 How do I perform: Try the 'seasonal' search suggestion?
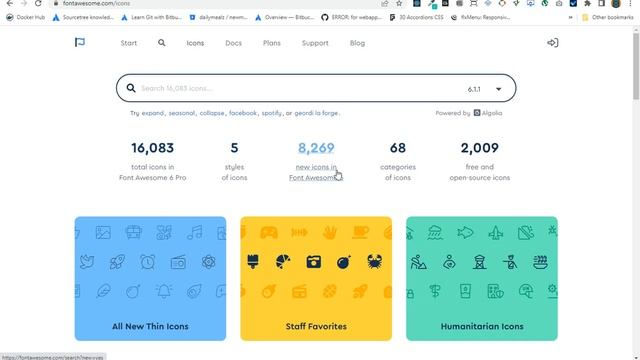pos(182,113)
